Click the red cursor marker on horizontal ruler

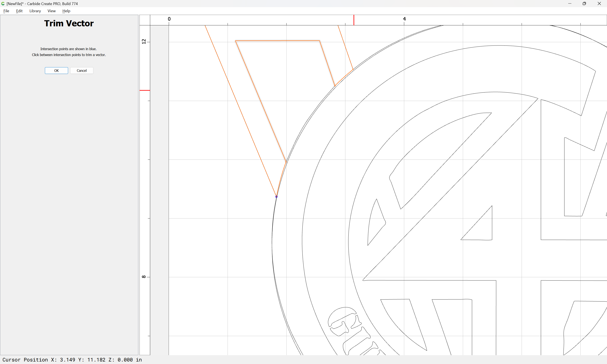(354, 20)
